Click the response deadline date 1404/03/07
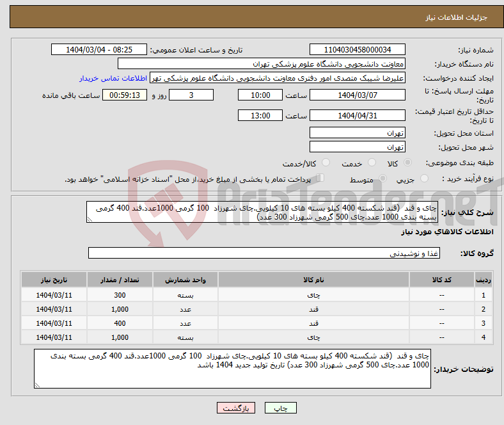Image resolution: width=504 pixels, height=425 pixels. 357,95
